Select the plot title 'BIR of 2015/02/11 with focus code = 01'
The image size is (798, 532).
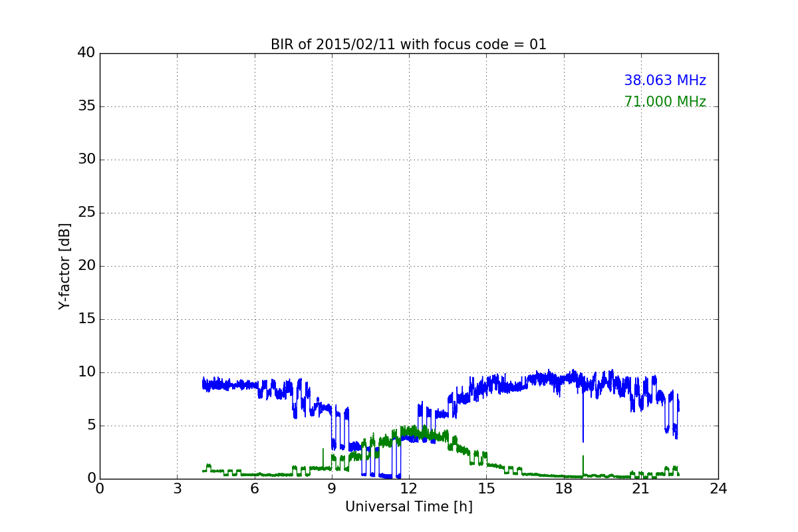(408, 45)
